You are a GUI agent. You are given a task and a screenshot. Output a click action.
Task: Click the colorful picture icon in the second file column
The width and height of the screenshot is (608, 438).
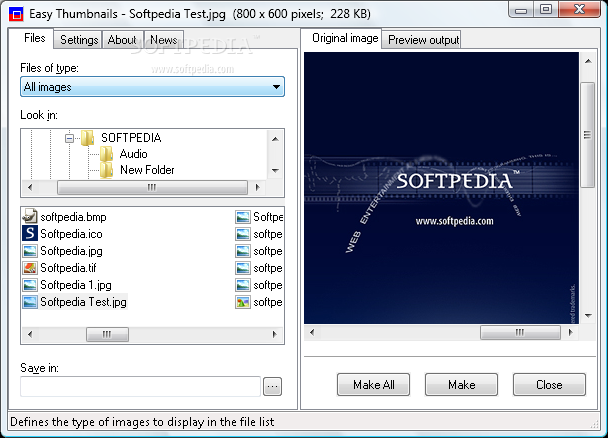[x=243, y=302]
